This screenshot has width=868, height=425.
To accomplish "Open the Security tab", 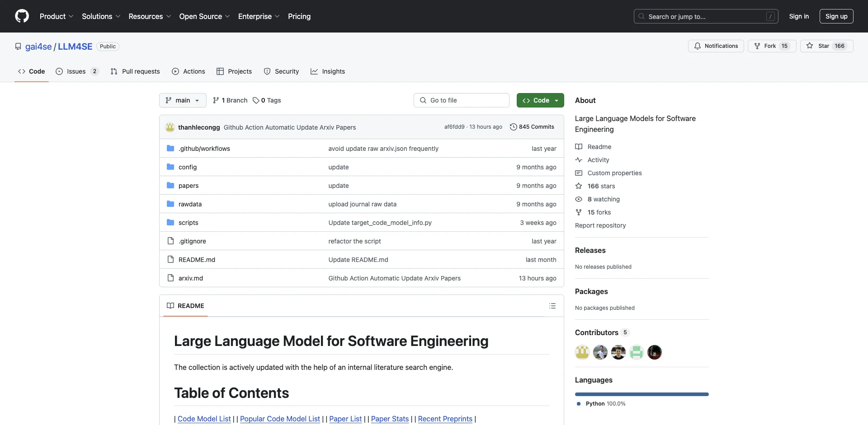I will [x=281, y=71].
